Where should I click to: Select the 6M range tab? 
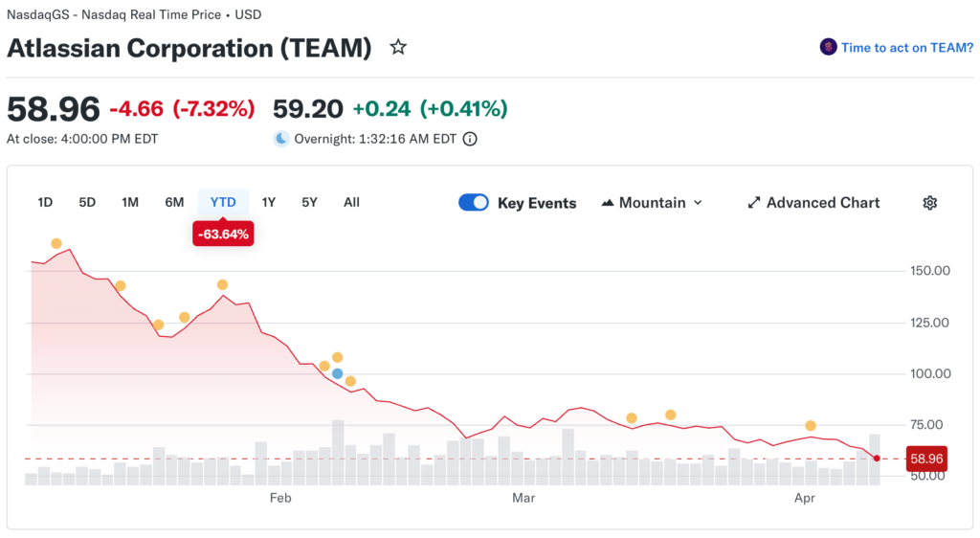tap(174, 202)
